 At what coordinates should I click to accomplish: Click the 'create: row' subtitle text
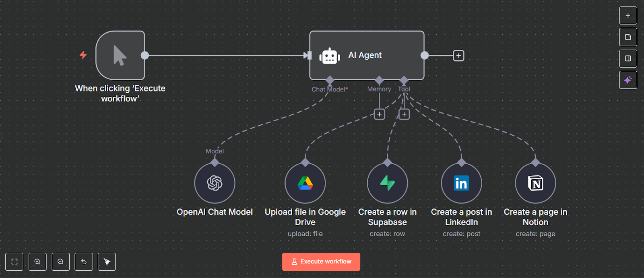coord(387,234)
